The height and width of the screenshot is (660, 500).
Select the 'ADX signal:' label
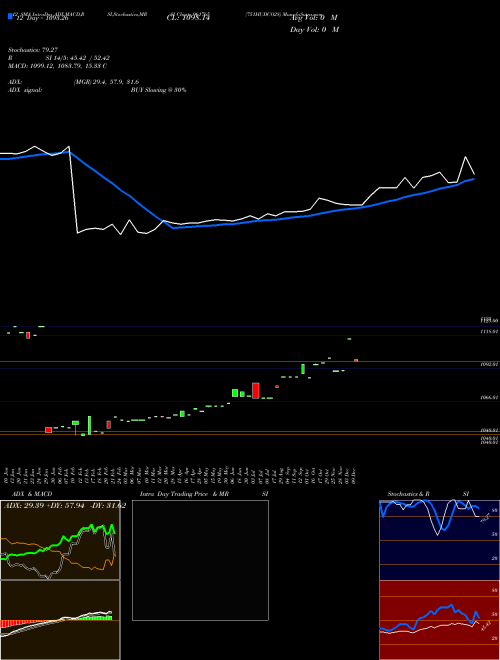(x=25, y=90)
